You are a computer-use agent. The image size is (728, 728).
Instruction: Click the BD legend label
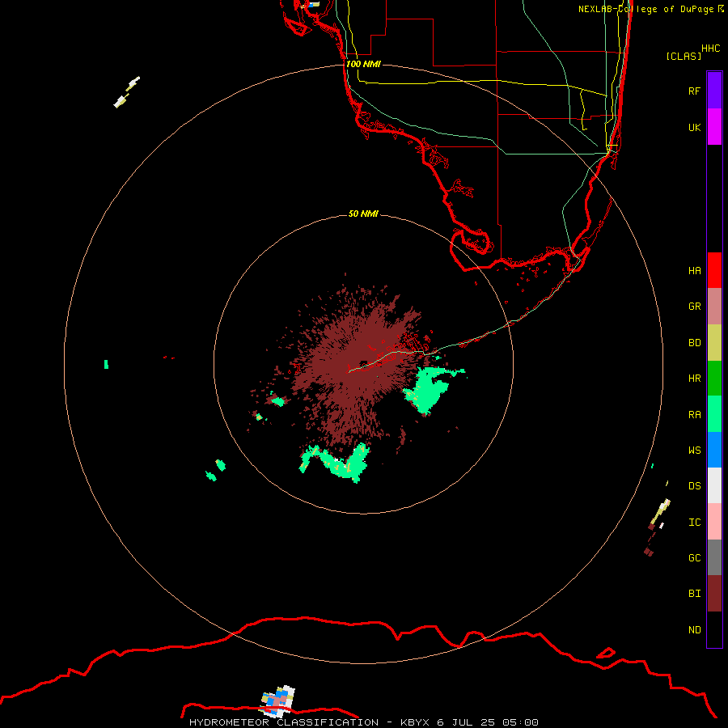tap(694, 343)
